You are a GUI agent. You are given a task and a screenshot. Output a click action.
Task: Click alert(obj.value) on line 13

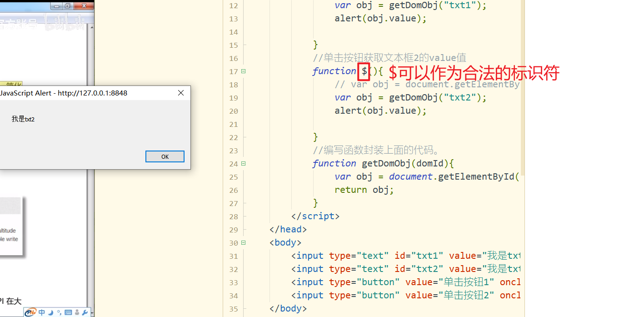pyautogui.click(x=381, y=19)
